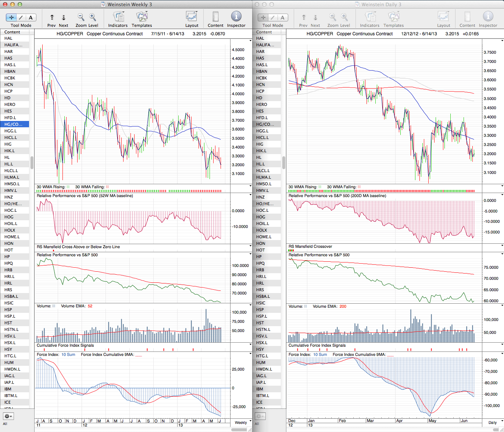Image resolution: width=504 pixels, height=432 pixels.
Task: Switch to line drawing tool in Weekly window
Action: [21, 18]
